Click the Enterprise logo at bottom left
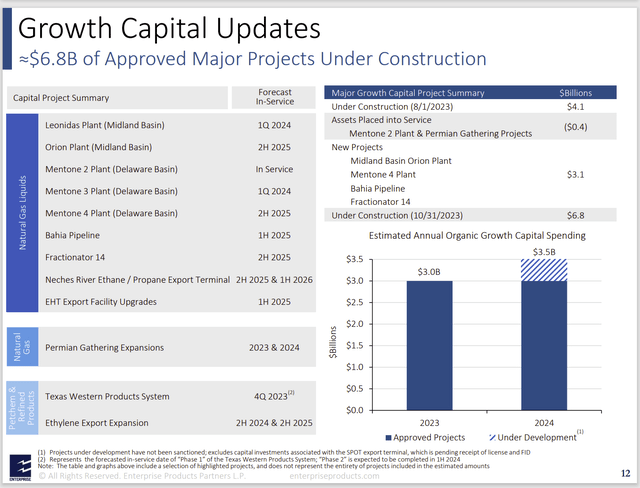Screen dimensions: 640x488 pyautogui.click(x=20, y=467)
